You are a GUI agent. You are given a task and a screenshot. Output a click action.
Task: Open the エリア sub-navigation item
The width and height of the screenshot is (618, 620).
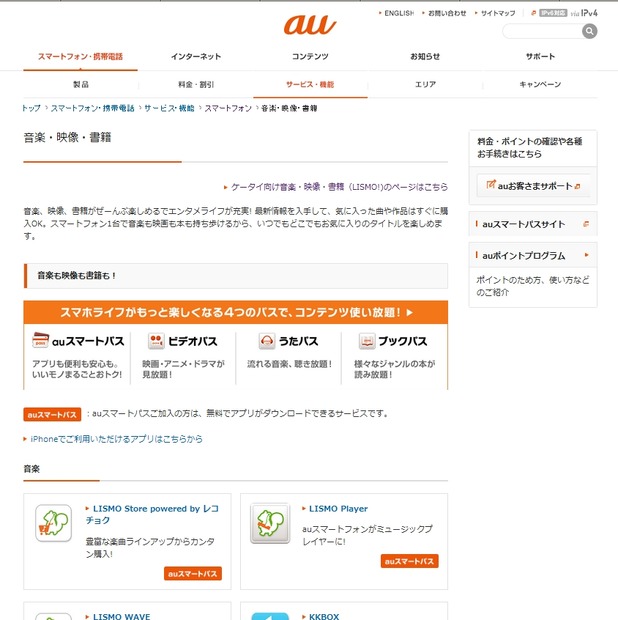tap(425, 84)
